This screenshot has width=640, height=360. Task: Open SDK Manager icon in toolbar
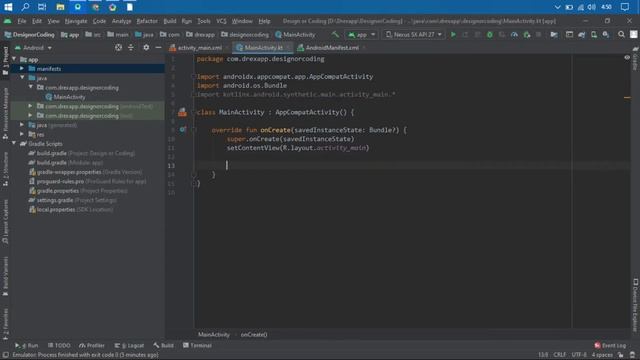(x=606, y=35)
